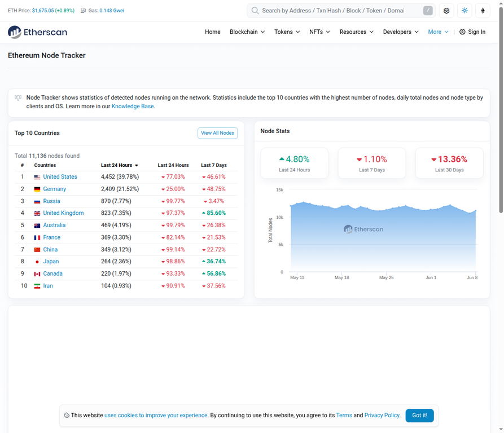This screenshot has width=504, height=433.
Task: Click the 13.36% Last 30 Days stat card
Action: [x=449, y=164]
